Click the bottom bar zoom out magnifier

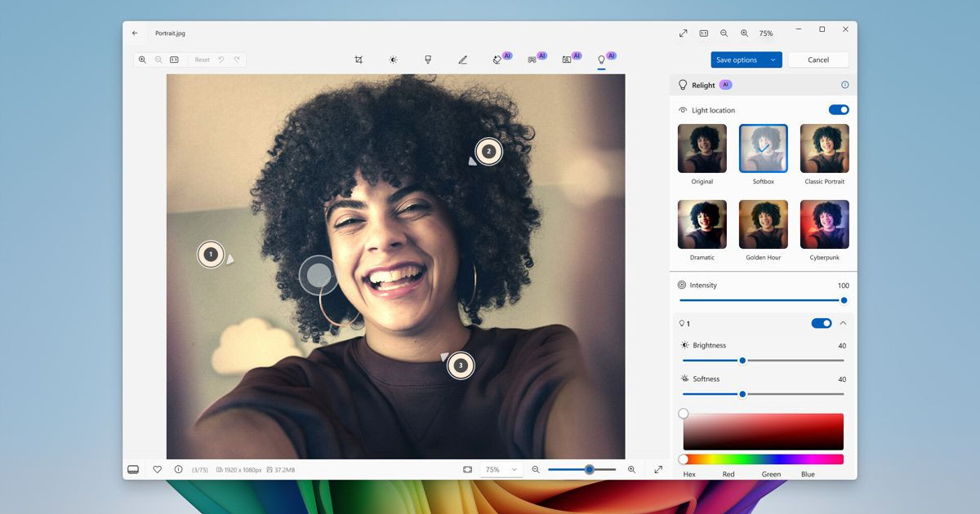pyautogui.click(x=536, y=469)
